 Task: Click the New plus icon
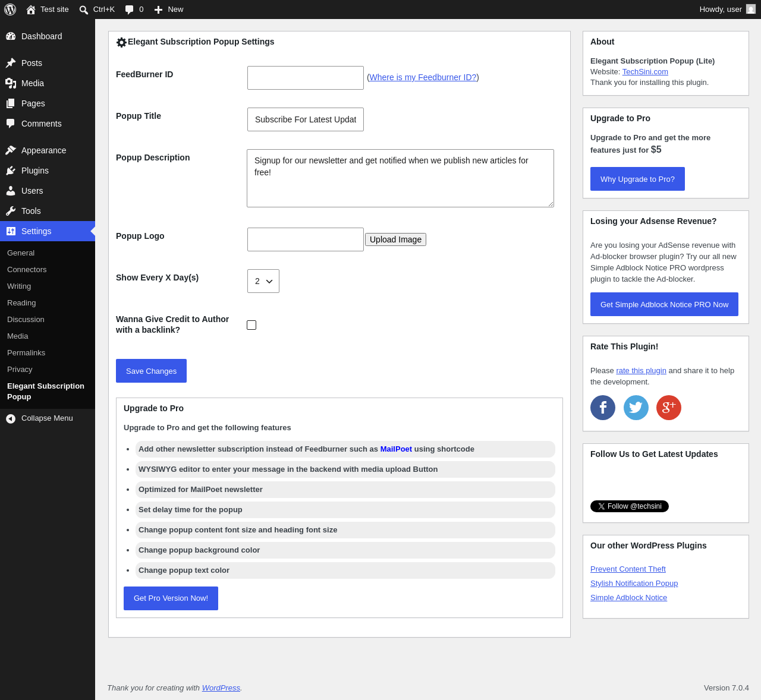(x=158, y=10)
